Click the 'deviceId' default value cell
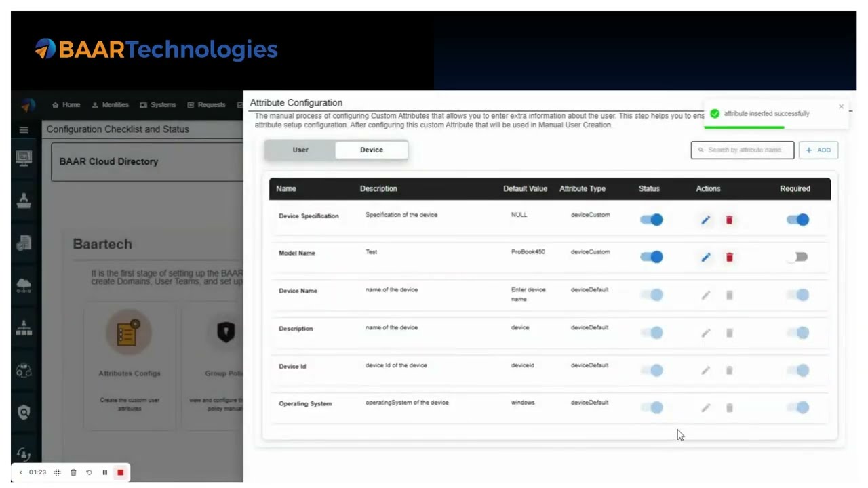 (523, 365)
